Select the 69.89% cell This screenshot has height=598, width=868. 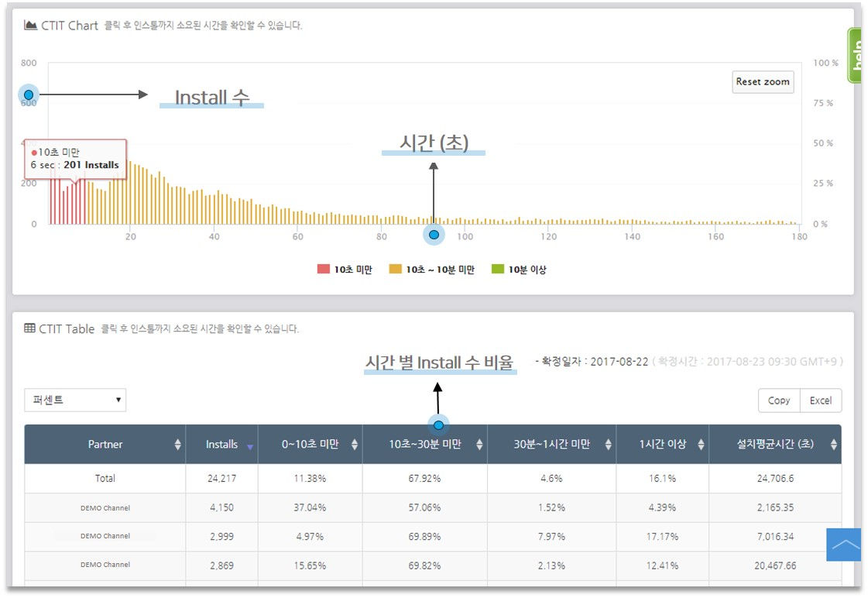click(x=424, y=537)
